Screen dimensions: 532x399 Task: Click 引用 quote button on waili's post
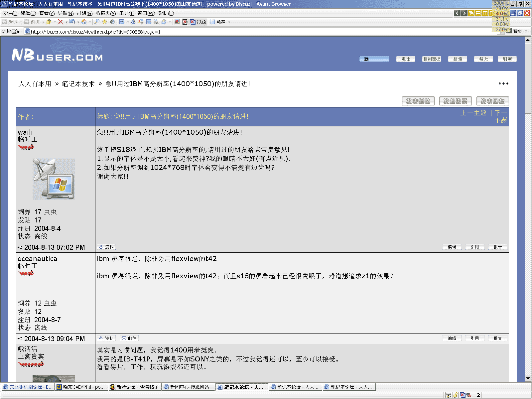click(x=474, y=247)
